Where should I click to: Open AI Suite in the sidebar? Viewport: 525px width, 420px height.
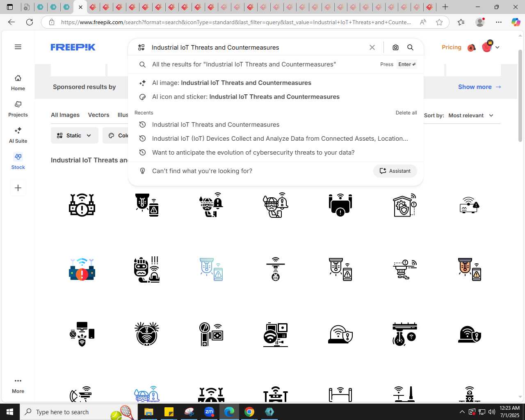click(18, 135)
